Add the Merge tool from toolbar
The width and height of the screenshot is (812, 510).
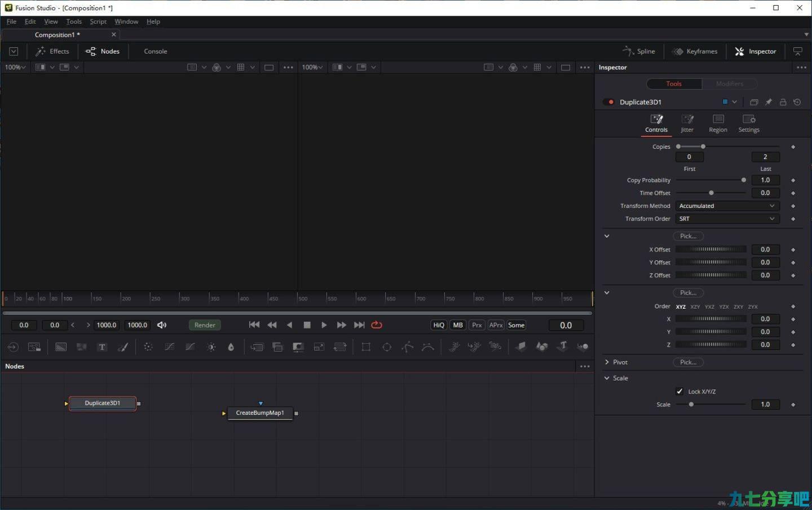point(257,347)
